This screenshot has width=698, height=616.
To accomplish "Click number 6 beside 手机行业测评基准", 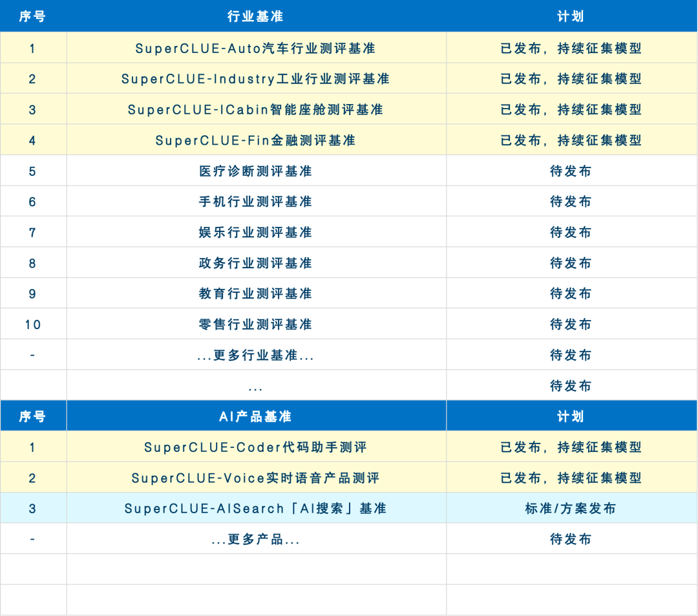I will 32,202.
